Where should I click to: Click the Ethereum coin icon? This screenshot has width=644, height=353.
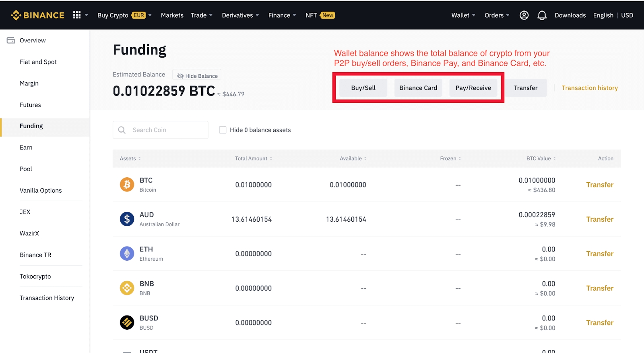coord(127,253)
